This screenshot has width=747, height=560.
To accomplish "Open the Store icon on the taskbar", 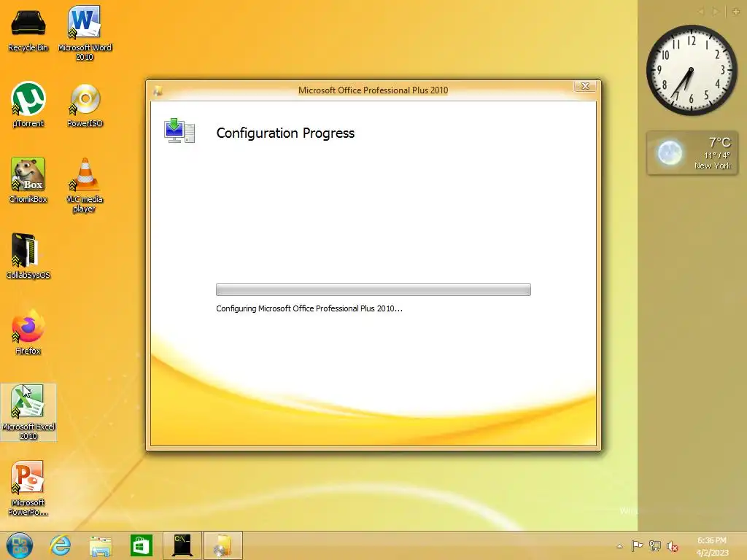I will 141,545.
